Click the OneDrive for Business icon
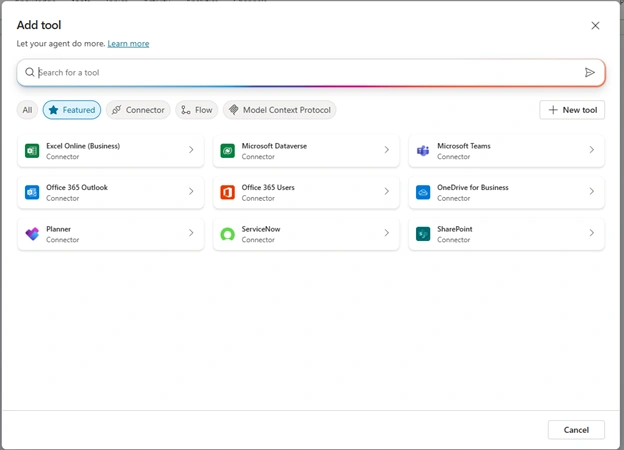The height and width of the screenshot is (450, 624). click(423, 193)
